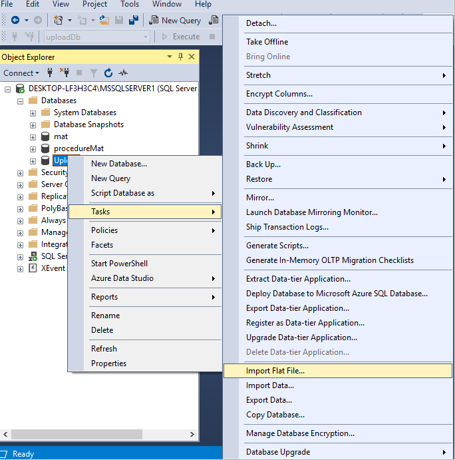Click the New Project toolbar icon
Viewport: 455px width, 460px height.
pyautogui.click(x=58, y=20)
